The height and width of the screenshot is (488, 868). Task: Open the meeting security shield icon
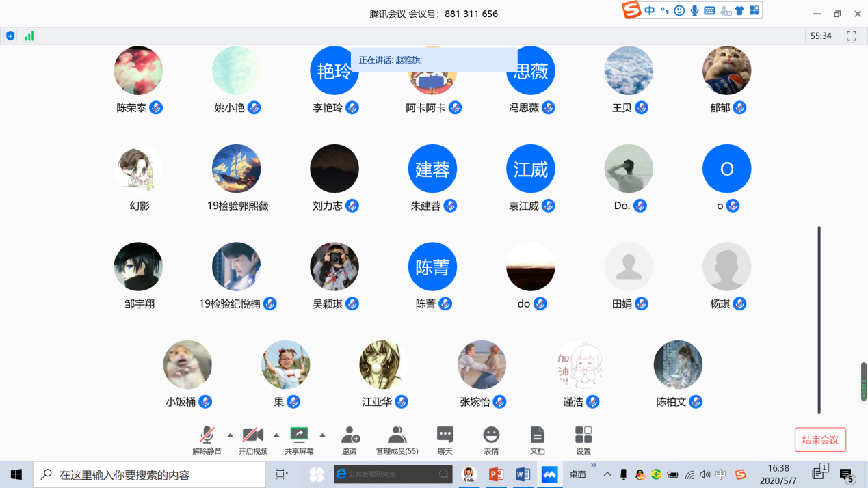point(10,36)
